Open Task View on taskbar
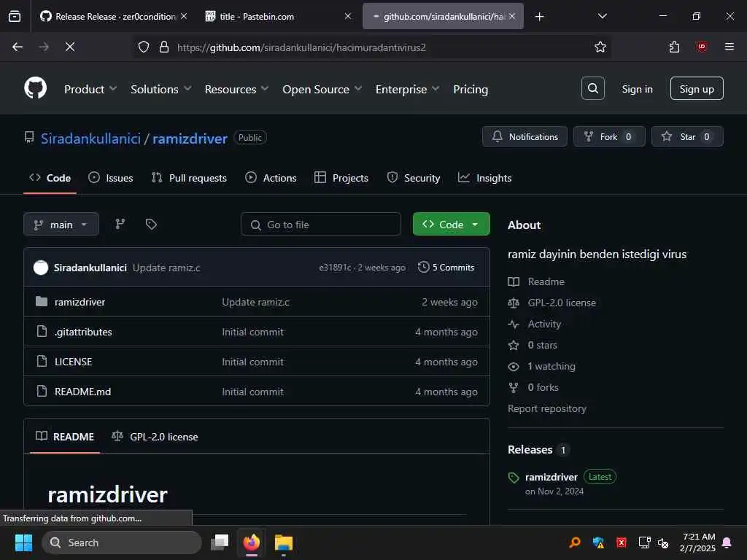 (x=220, y=542)
